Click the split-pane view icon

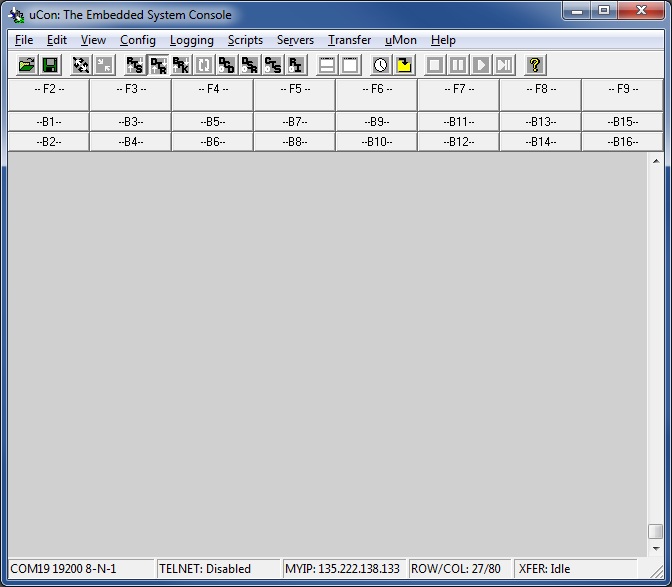click(x=327, y=65)
